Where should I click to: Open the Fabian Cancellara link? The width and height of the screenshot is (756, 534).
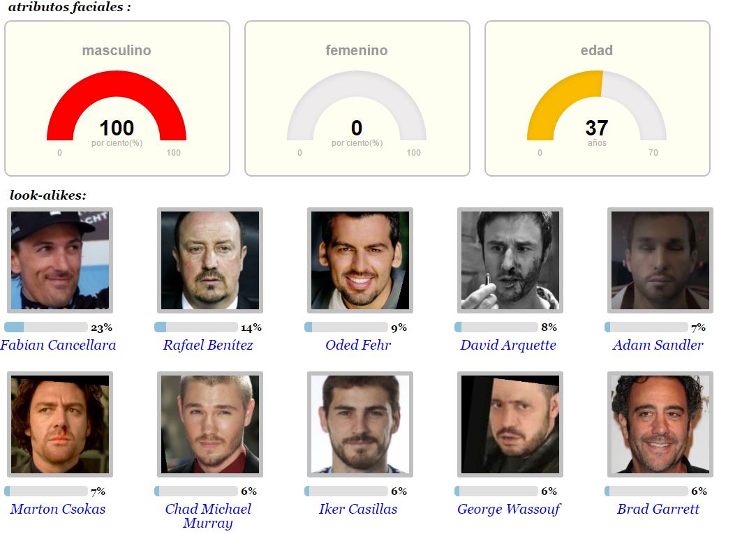pos(58,345)
